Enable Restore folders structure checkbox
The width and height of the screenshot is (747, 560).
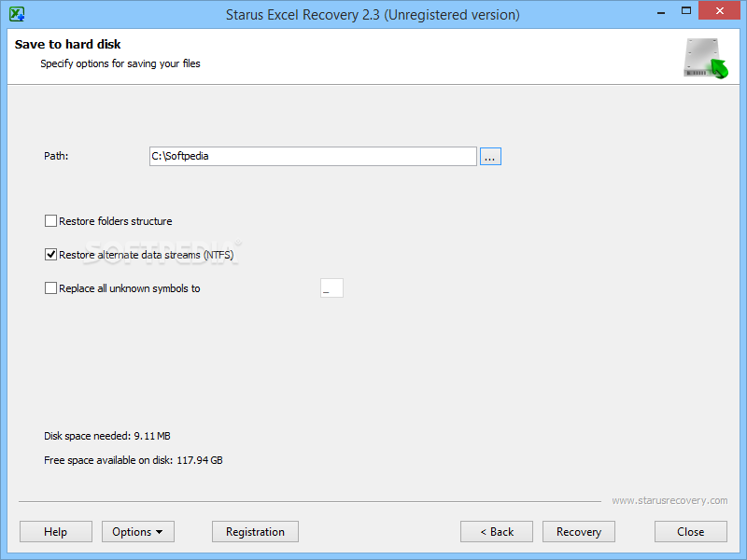click(x=50, y=221)
